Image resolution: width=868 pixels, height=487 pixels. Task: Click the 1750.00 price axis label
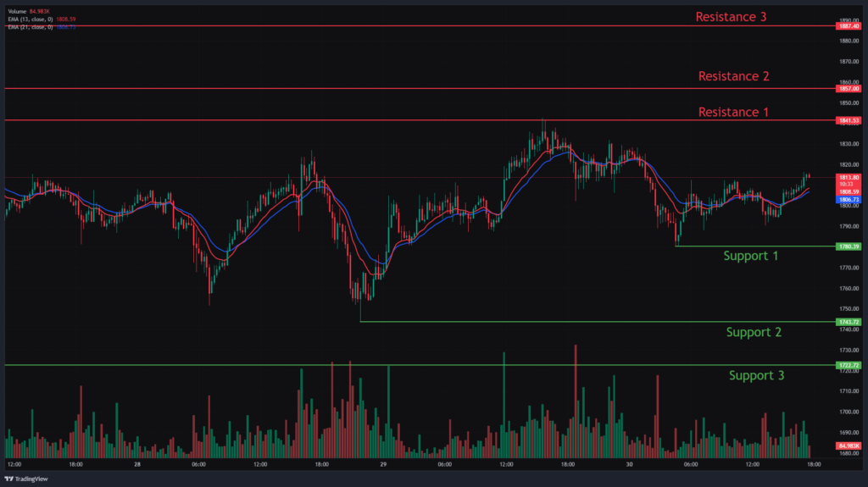[x=849, y=309]
